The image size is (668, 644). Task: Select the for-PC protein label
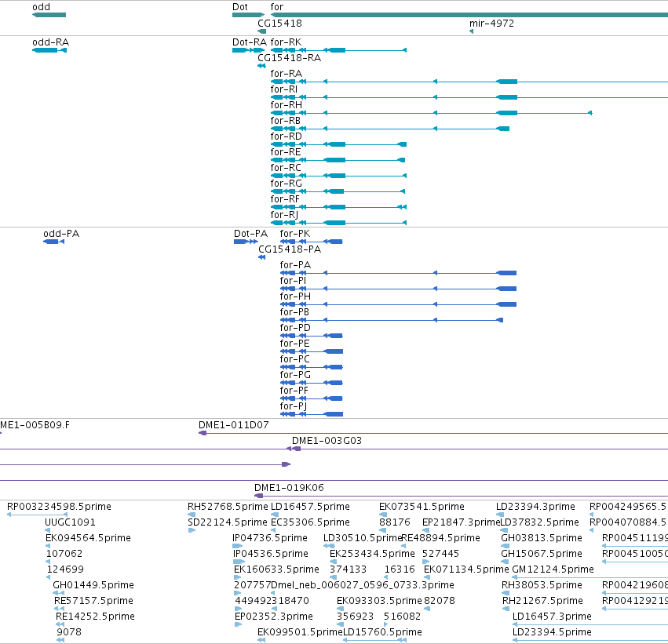pyautogui.click(x=294, y=359)
